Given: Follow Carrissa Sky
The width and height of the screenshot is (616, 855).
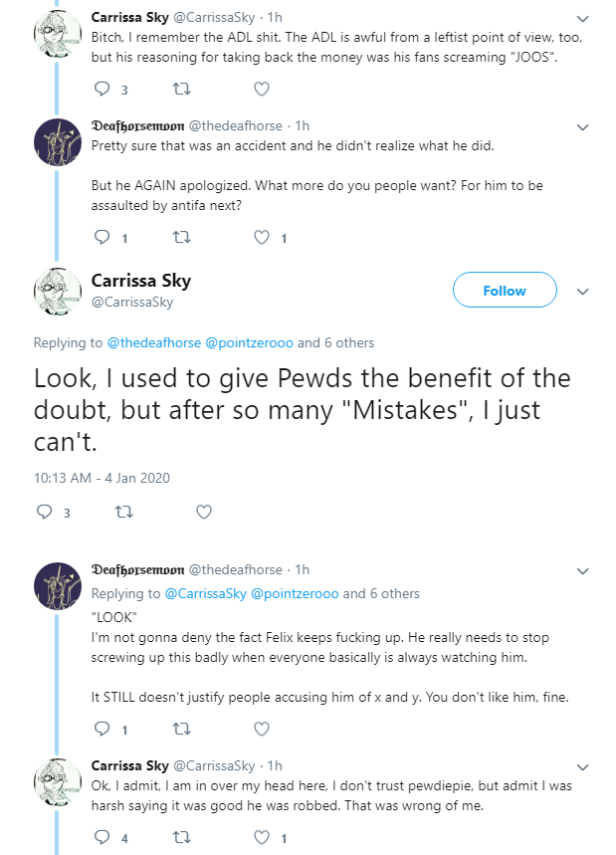Looking at the screenshot, I should (505, 290).
